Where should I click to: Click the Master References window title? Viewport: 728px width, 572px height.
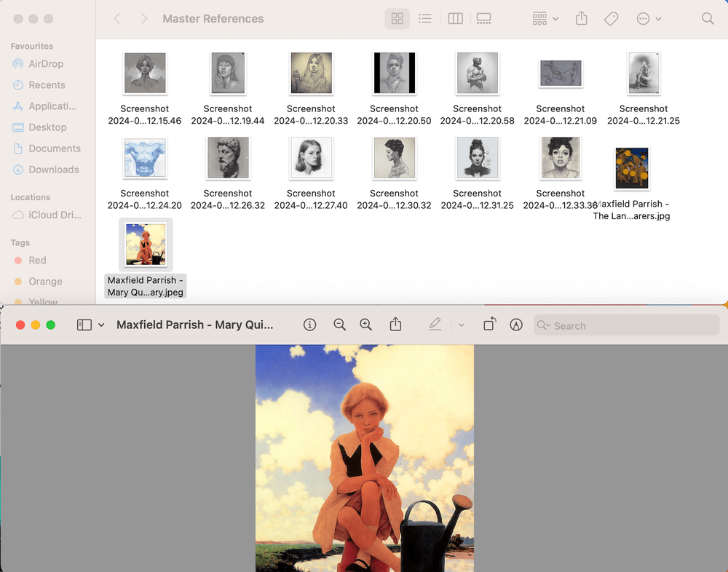(213, 19)
